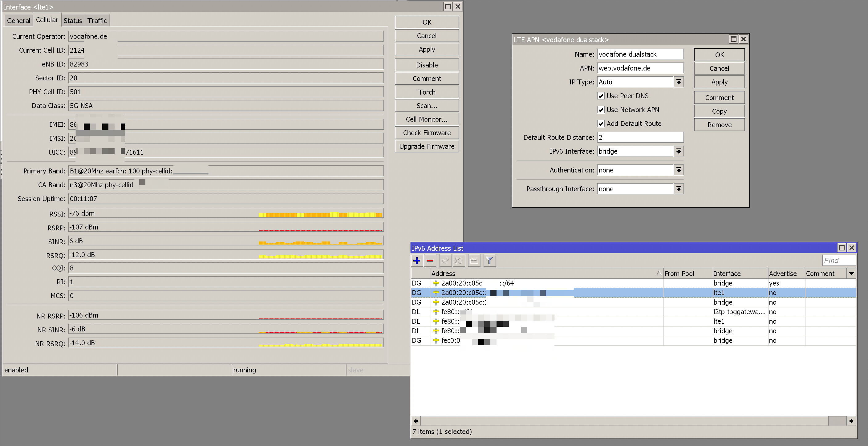
Task: Open the Authentication dropdown
Action: pos(679,170)
